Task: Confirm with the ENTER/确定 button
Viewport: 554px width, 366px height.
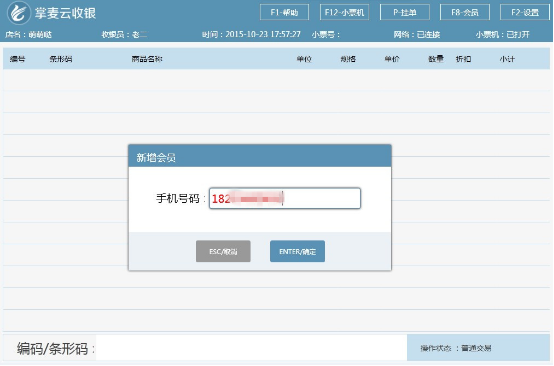Action: point(297,251)
